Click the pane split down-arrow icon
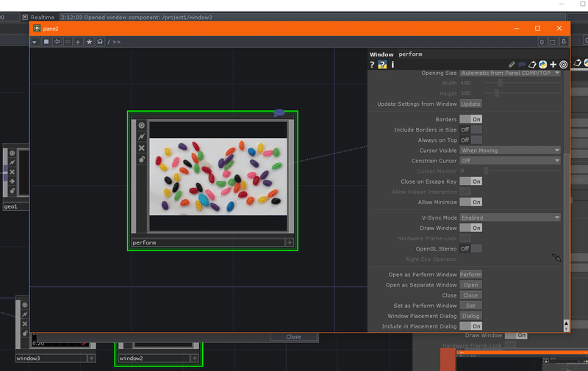 click(564, 42)
